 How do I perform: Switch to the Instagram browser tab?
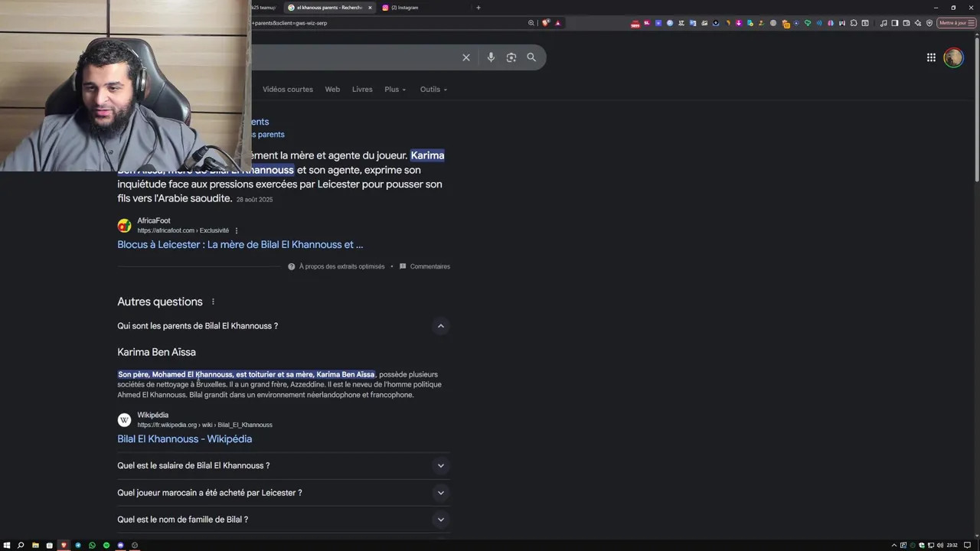(412, 8)
